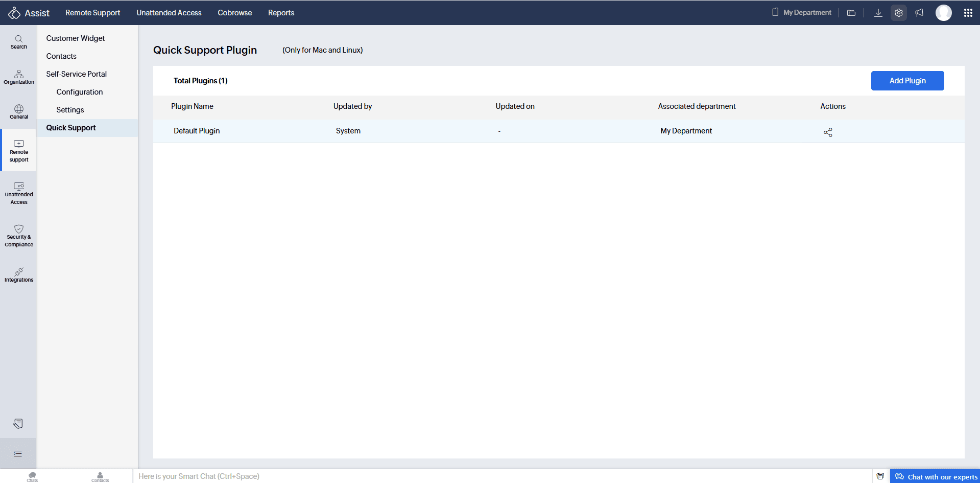Screen dimensions: 980x483
Task: Switch to the Unattended Access tab
Action: point(169,13)
